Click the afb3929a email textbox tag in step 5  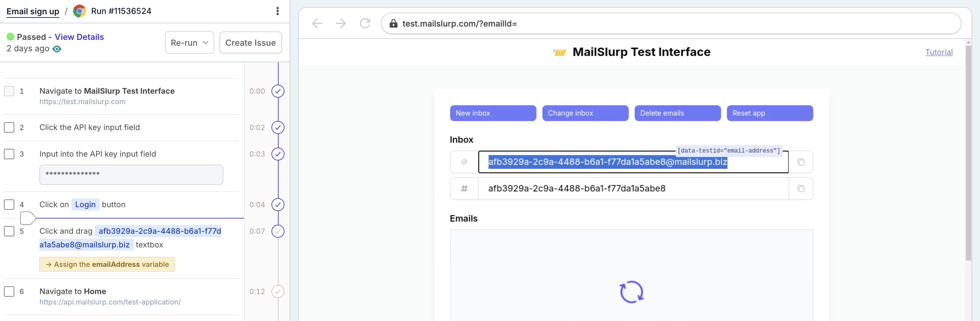tap(130, 238)
